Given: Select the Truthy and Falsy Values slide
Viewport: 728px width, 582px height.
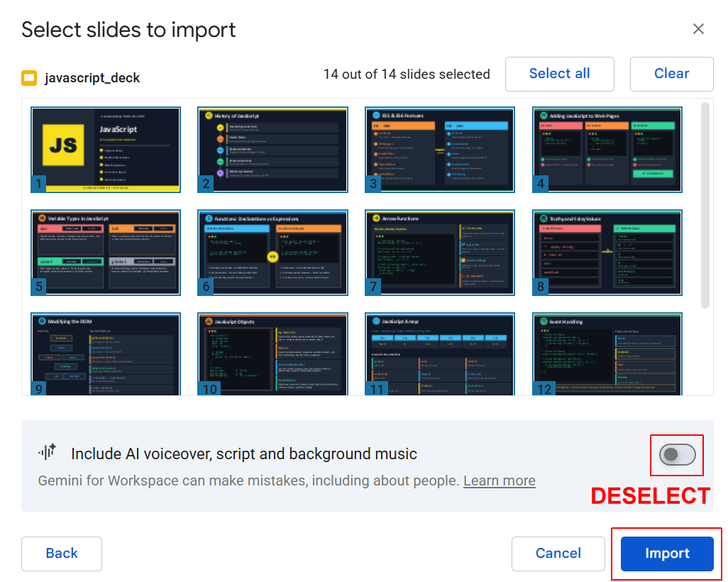Looking at the screenshot, I should click(607, 253).
